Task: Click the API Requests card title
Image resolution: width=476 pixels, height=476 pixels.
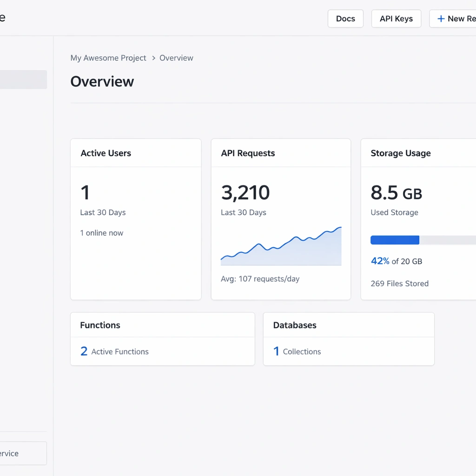Action: 248,153
